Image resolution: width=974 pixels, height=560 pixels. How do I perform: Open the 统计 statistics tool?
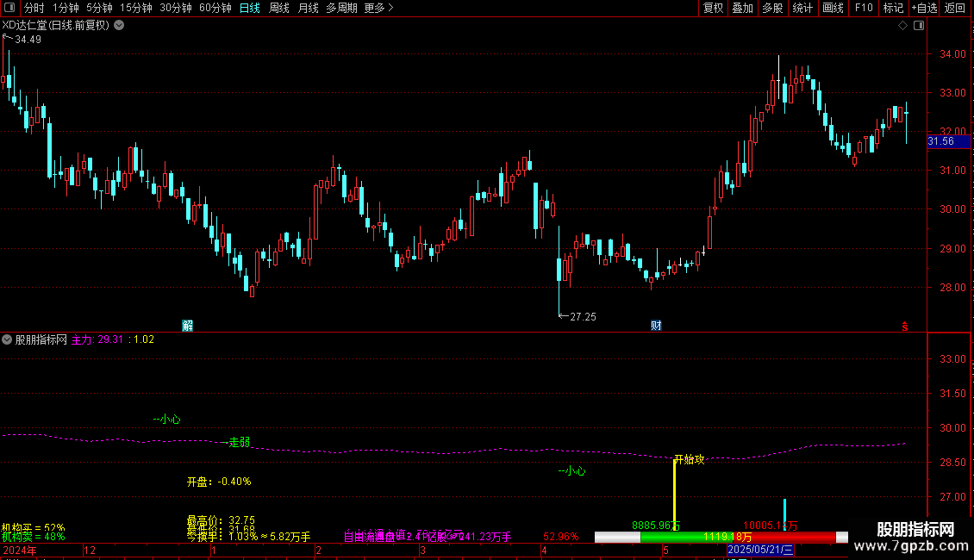pos(802,8)
